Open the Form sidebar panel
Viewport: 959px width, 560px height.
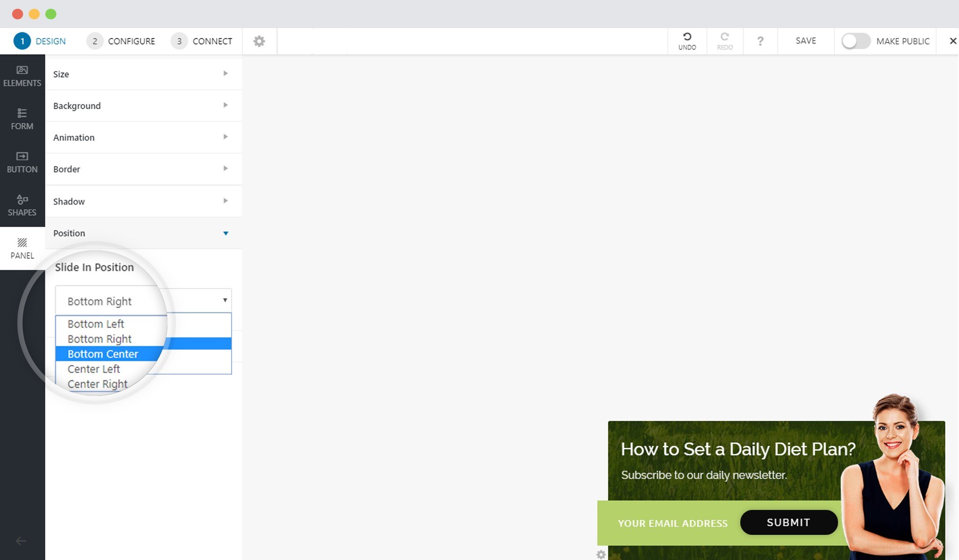(22, 119)
